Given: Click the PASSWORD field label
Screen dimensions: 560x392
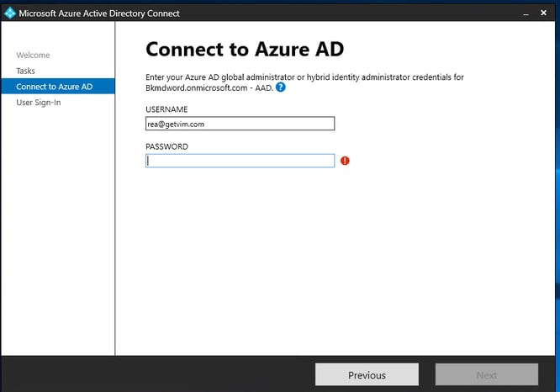Looking at the screenshot, I should click(x=166, y=146).
